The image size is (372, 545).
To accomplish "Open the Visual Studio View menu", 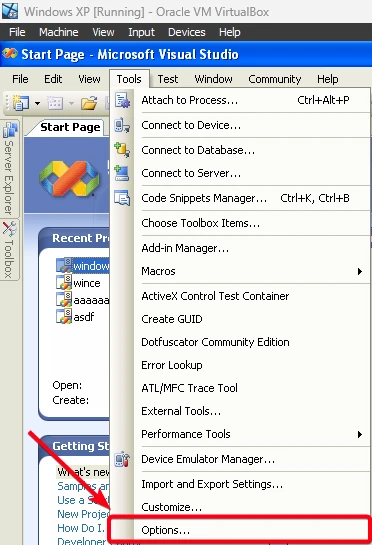I will coord(89,79).
